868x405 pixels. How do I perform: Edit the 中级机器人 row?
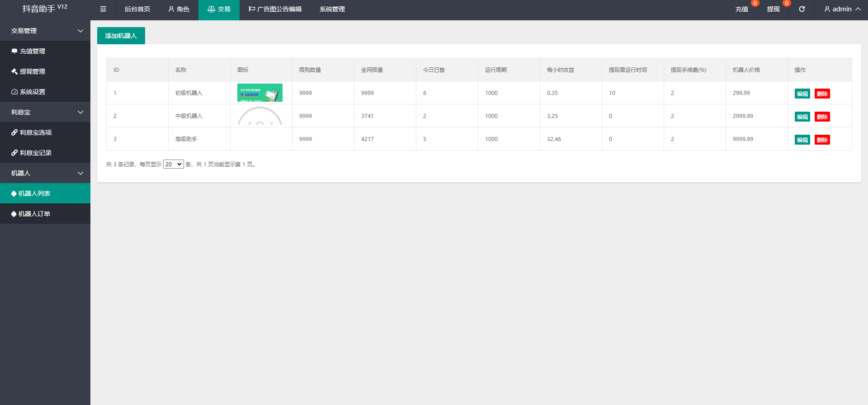[x=802, y=117]
